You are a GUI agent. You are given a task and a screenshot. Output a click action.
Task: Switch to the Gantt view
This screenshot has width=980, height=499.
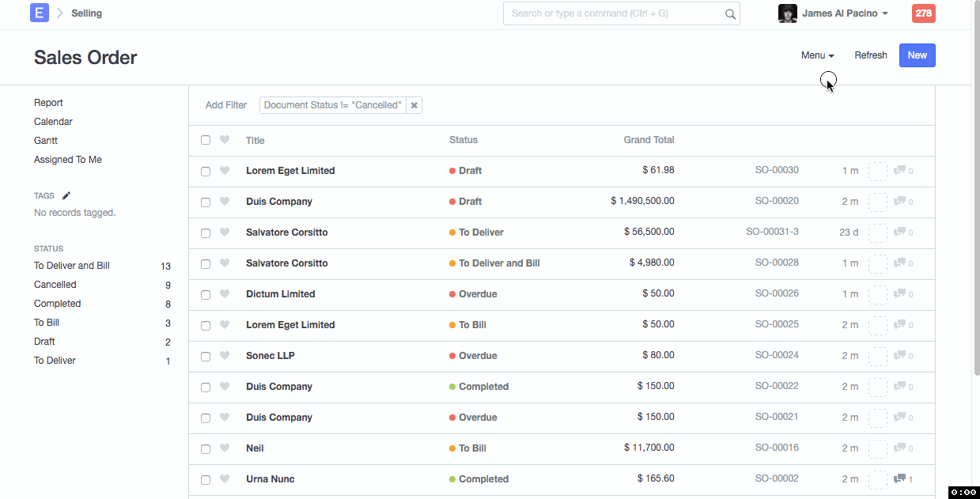pyautogui.click(x=46, y=141)
